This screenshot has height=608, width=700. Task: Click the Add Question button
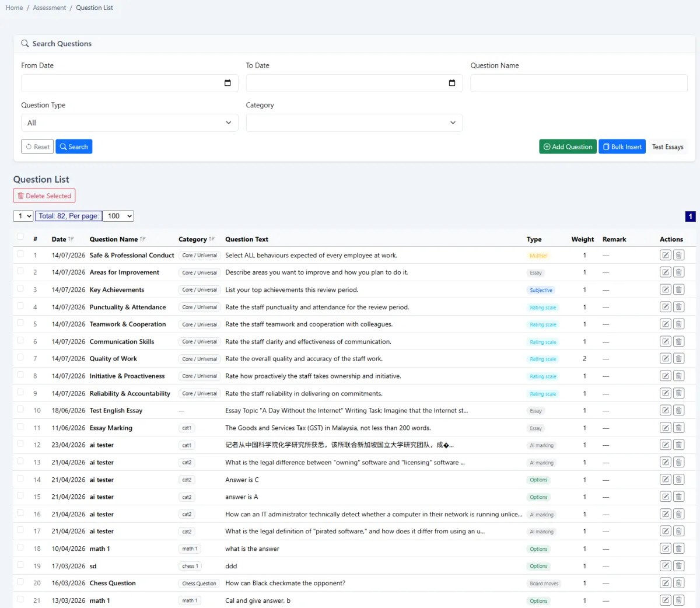click(x=568, y=146)
